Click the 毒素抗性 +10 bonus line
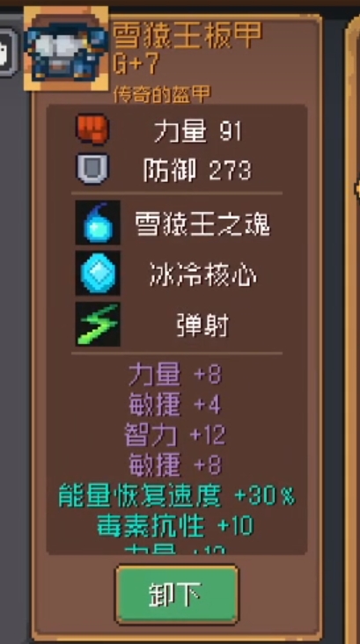The width and height of the screenshot is (360, 644). point(175,526)
